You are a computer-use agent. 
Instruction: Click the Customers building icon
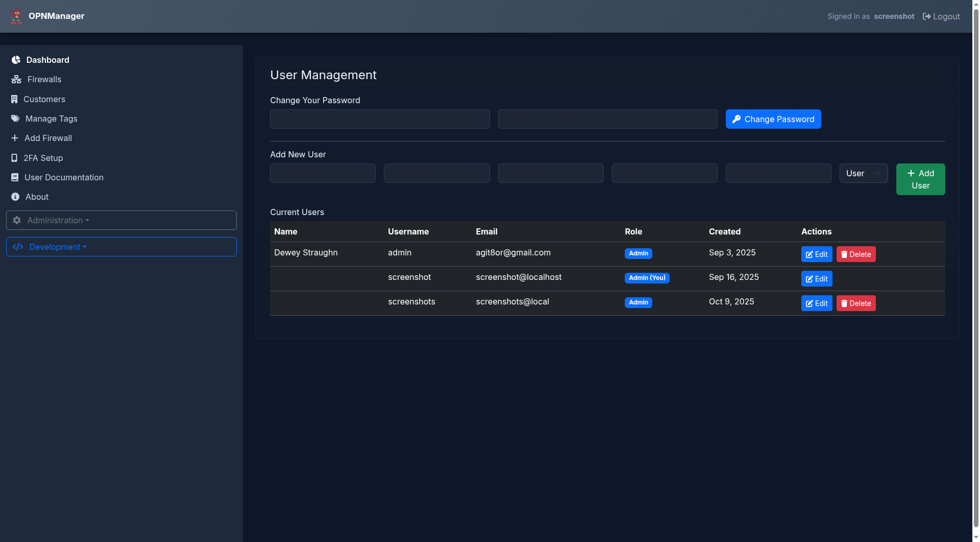(x=14, y=99)
